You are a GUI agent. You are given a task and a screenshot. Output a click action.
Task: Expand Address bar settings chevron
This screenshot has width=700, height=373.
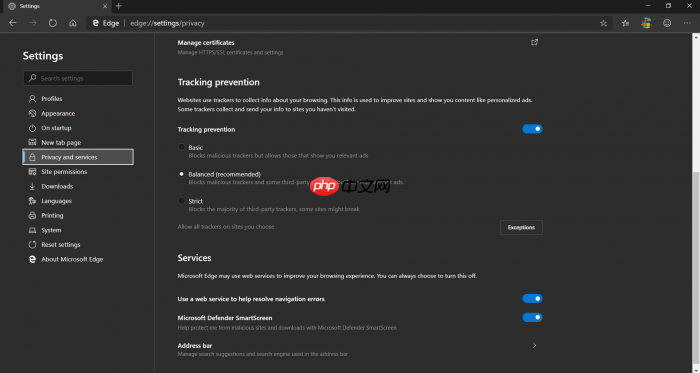pyautogui.click(x=534, y=345)
